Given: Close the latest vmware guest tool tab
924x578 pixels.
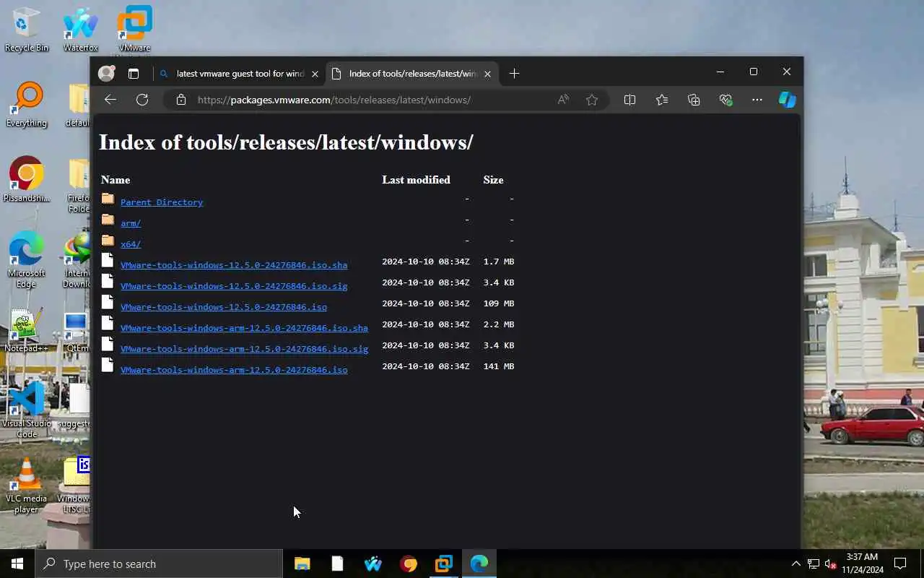Looking at the screenshot, I should point(315,74).
